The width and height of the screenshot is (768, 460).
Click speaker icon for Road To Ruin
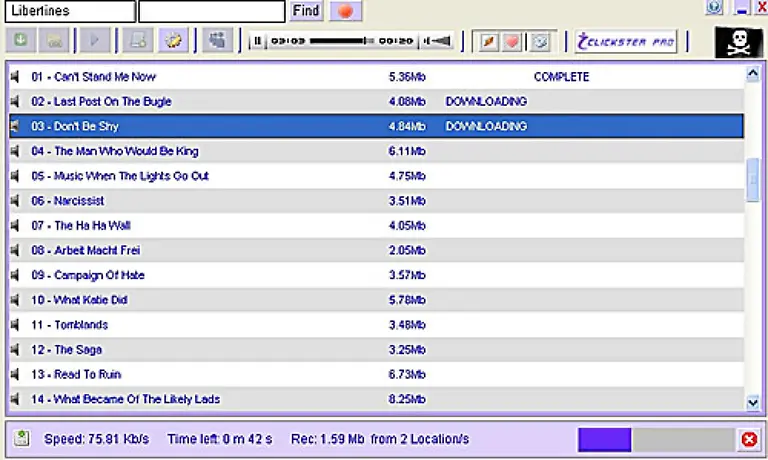15,374
